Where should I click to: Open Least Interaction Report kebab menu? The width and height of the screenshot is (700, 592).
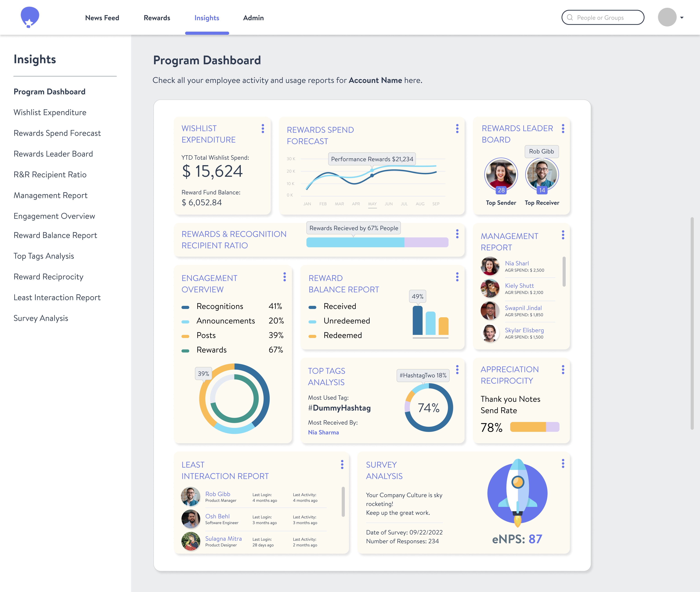pos(342,464)
